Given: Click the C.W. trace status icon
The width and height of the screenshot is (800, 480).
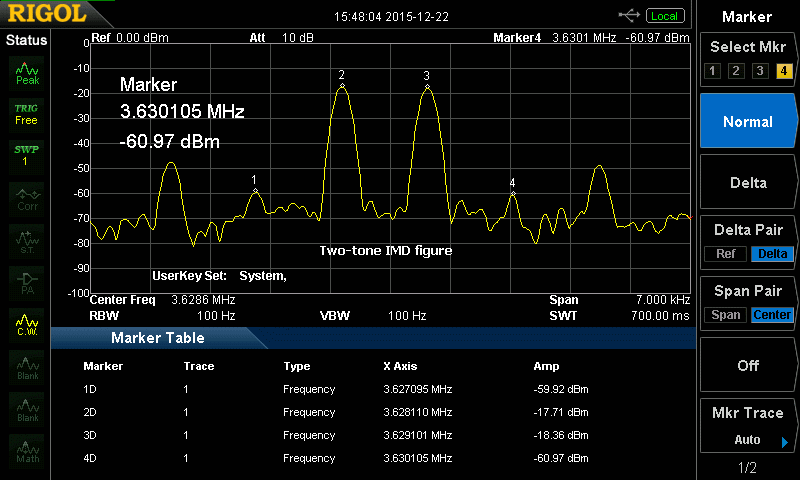Looking at the screenshot, I should (26, 323).
